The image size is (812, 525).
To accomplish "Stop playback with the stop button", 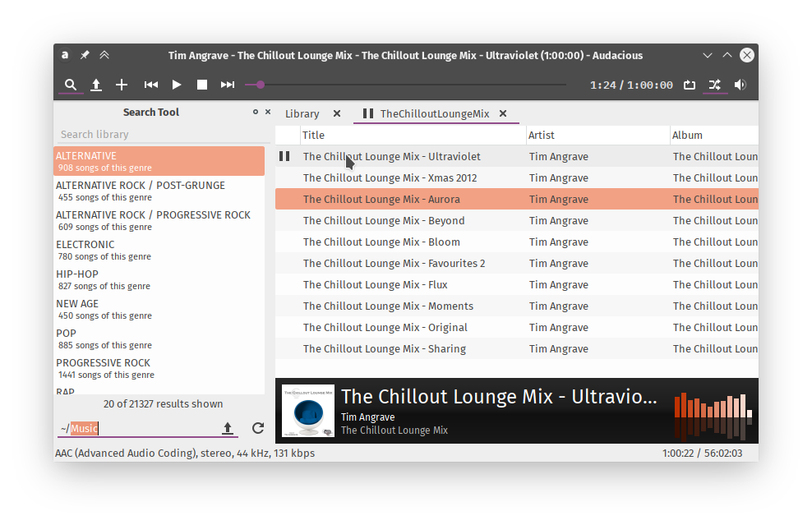I will point(202,85).
